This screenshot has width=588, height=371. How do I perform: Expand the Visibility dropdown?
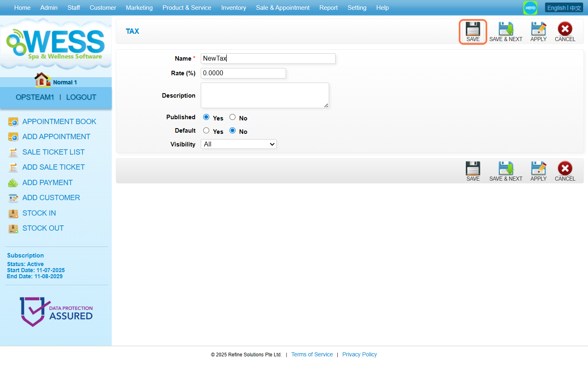239,144
